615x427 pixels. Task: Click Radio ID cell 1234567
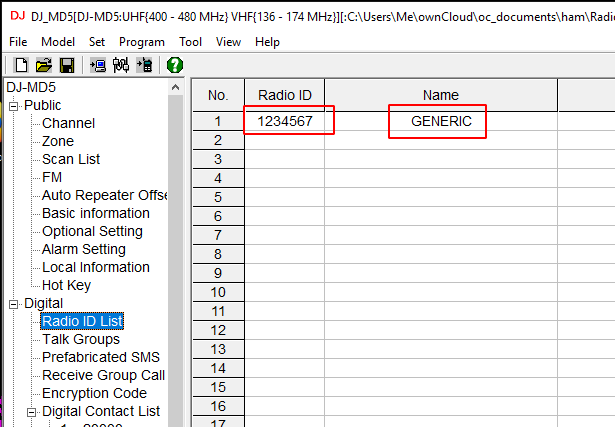point(285,121)
